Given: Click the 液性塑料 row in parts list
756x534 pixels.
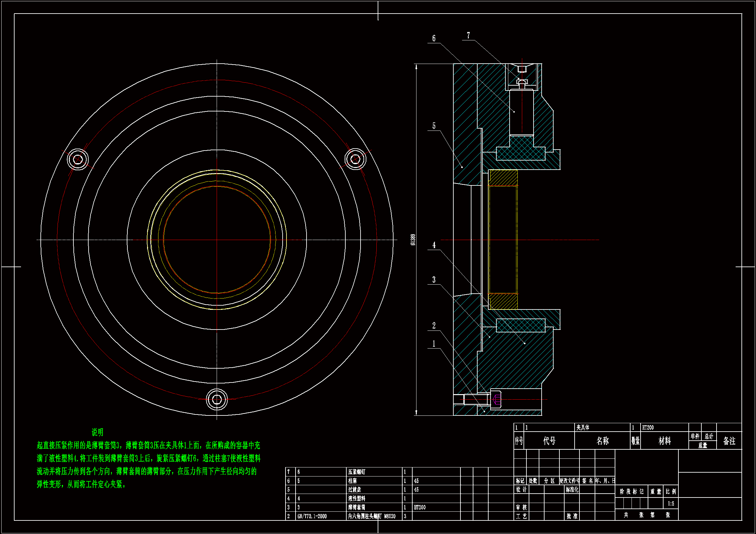Looking at the screenshot, I should tap(357, 498).
